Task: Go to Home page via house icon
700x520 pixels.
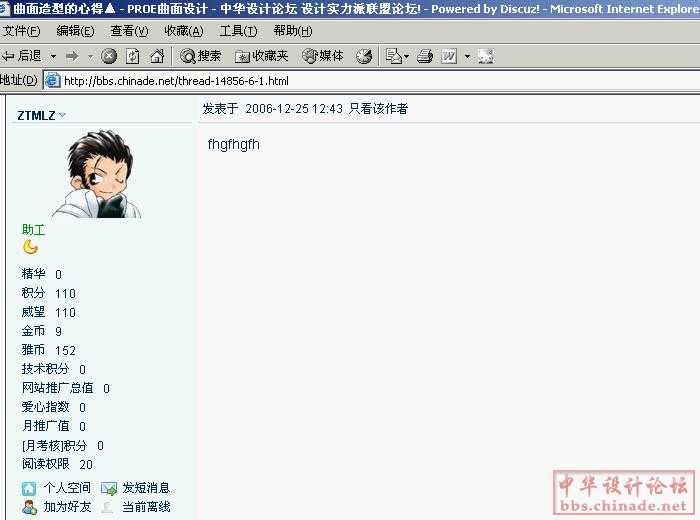Action: pos(155,56)
